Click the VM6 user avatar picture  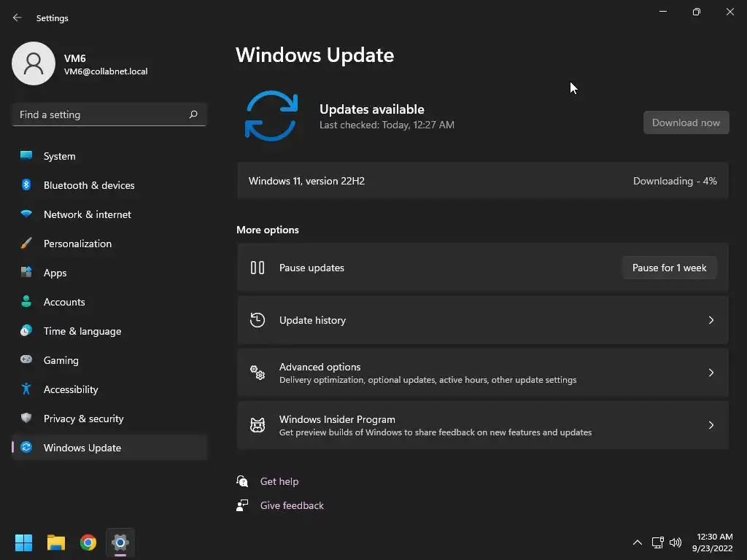[x=34, y=63]
